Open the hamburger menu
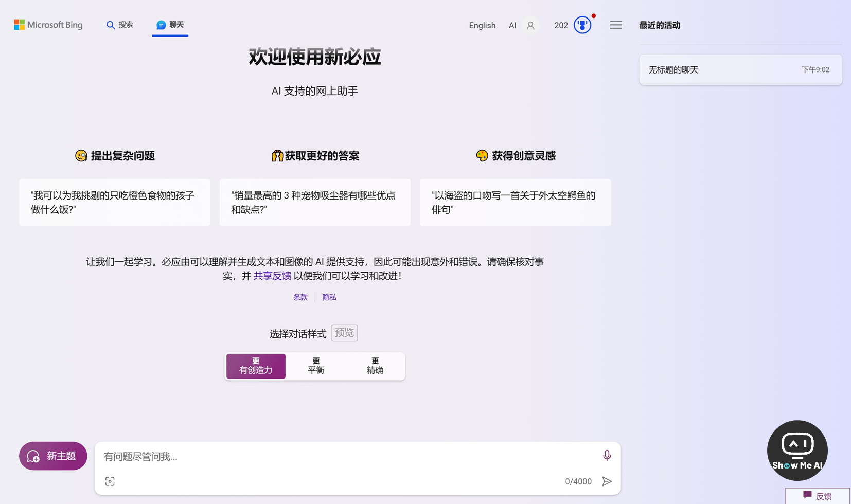 (616, 25)
